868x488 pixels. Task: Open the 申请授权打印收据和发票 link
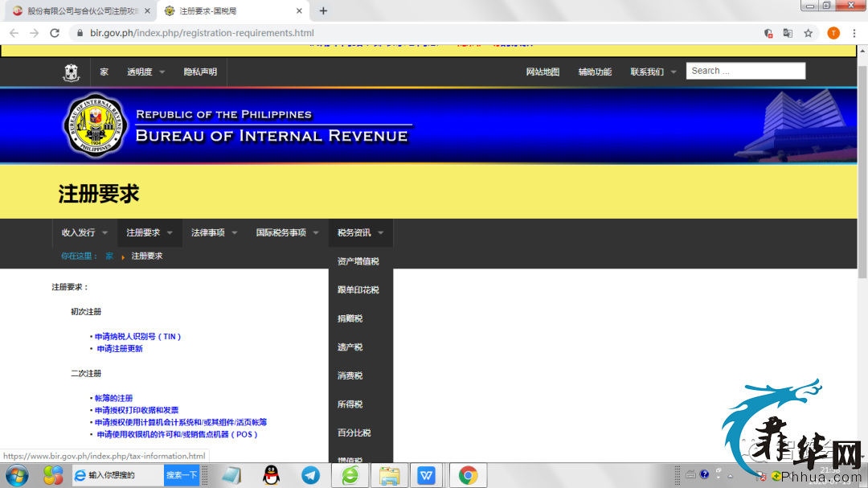tap(137, 410)
